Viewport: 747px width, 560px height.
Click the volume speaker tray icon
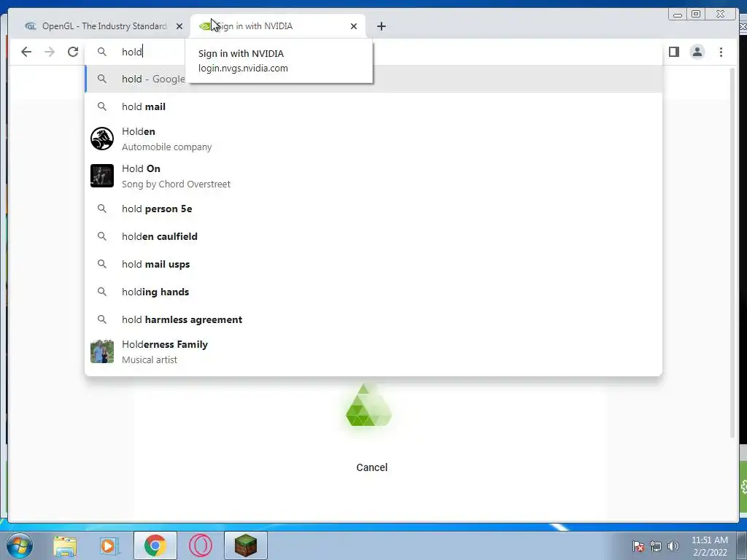tap(673, 546)
